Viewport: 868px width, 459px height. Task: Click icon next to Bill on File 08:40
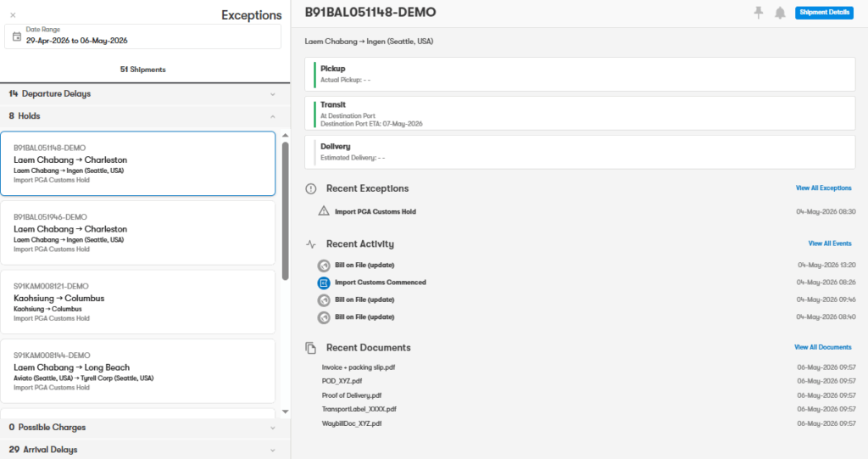click(x=324, y=317)
